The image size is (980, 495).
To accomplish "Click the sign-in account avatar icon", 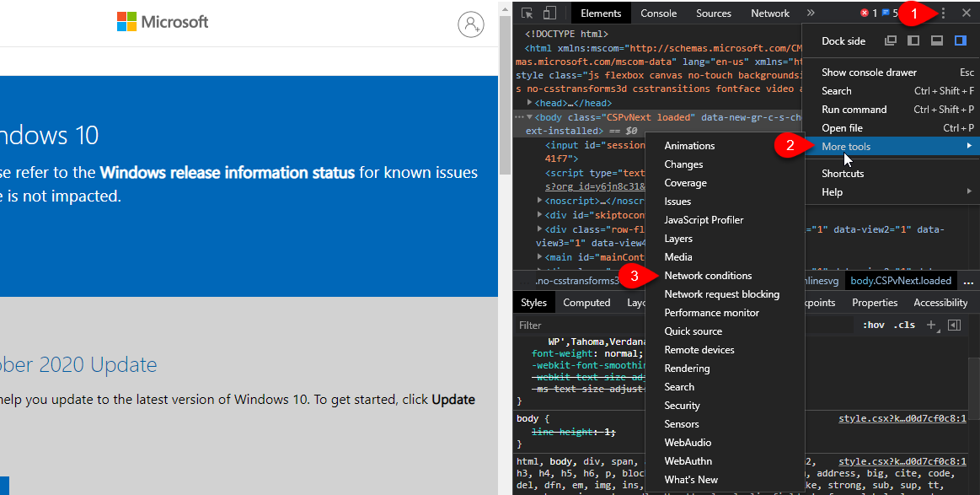I will [x=471, y=24].
